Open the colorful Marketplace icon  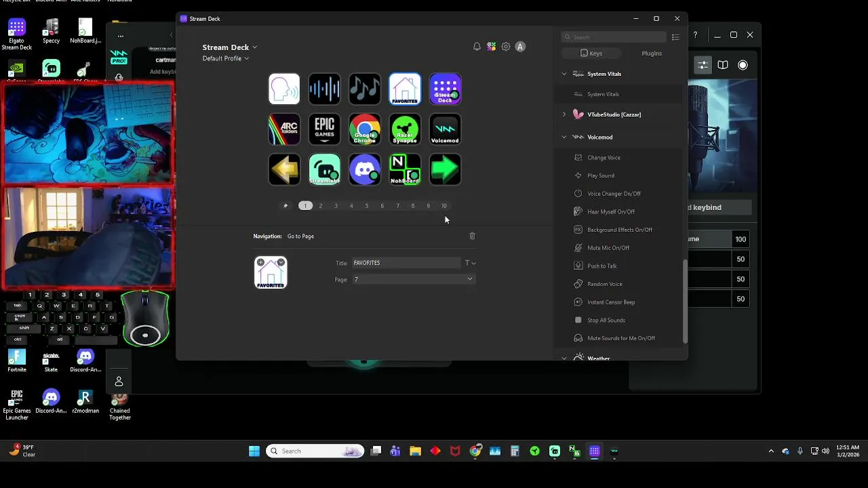[x=491, y=47]
